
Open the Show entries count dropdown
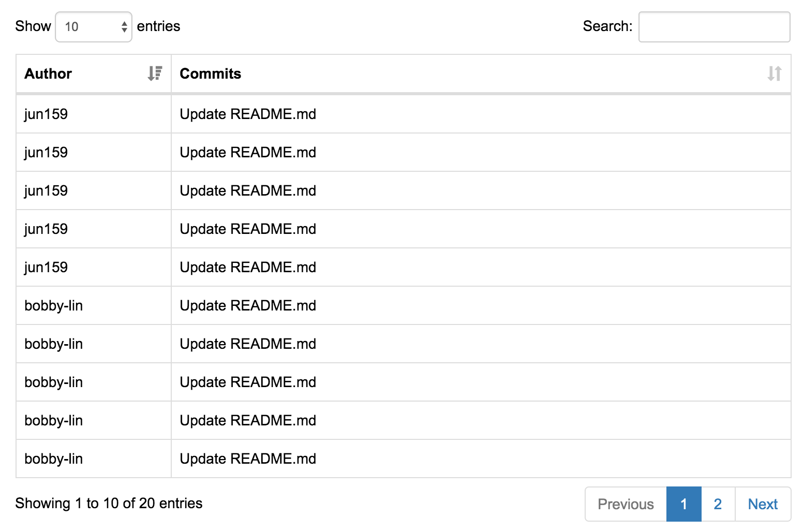(x=94, y=27)
